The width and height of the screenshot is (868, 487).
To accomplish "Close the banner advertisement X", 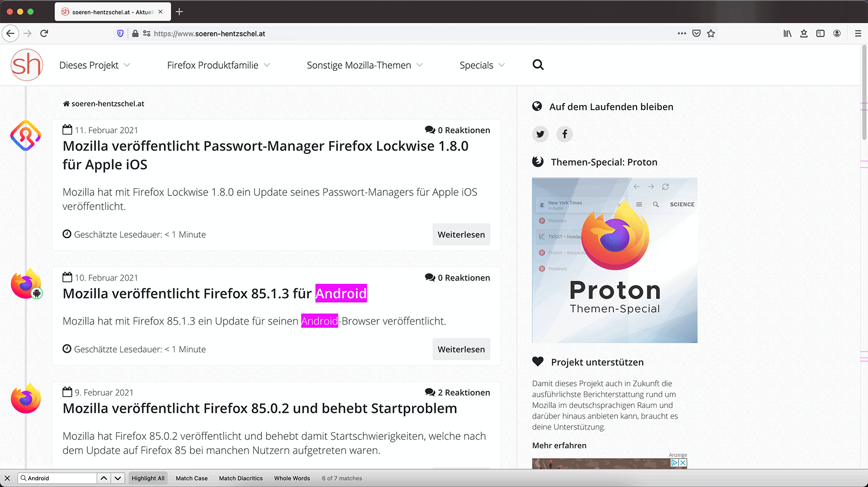I will (x=683, y=463).
